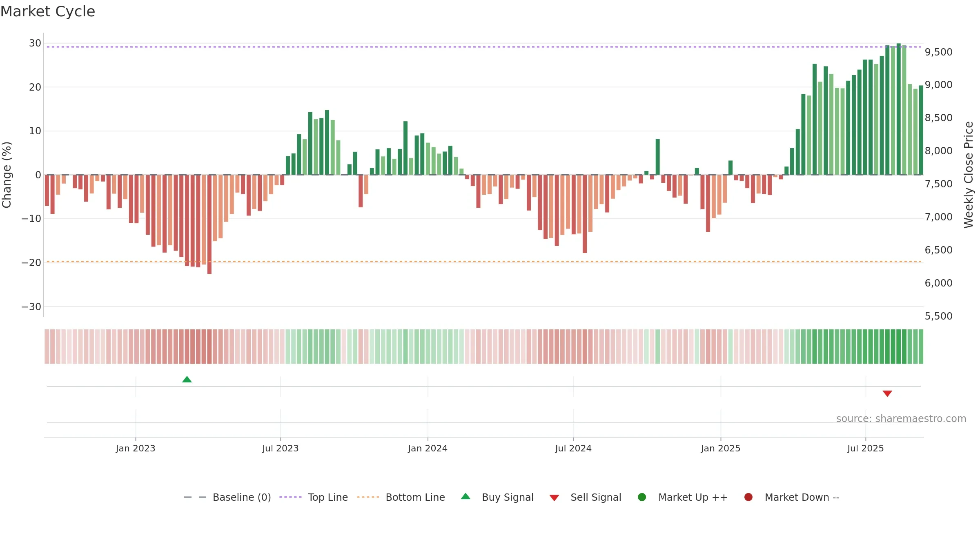Click the Weekly Close Price axis title
Viewport: 980px width, 551px height.
pos(969,175)
